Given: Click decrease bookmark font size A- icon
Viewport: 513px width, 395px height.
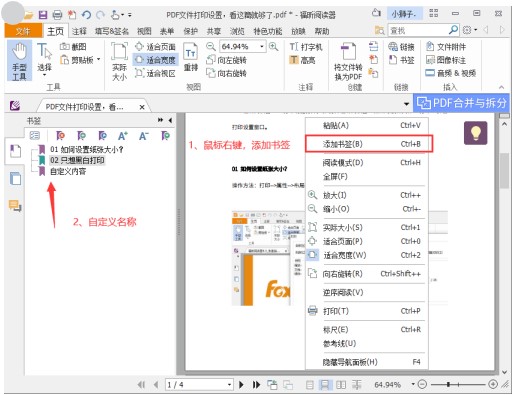Looking at the screenshot, I should (144, 136).
